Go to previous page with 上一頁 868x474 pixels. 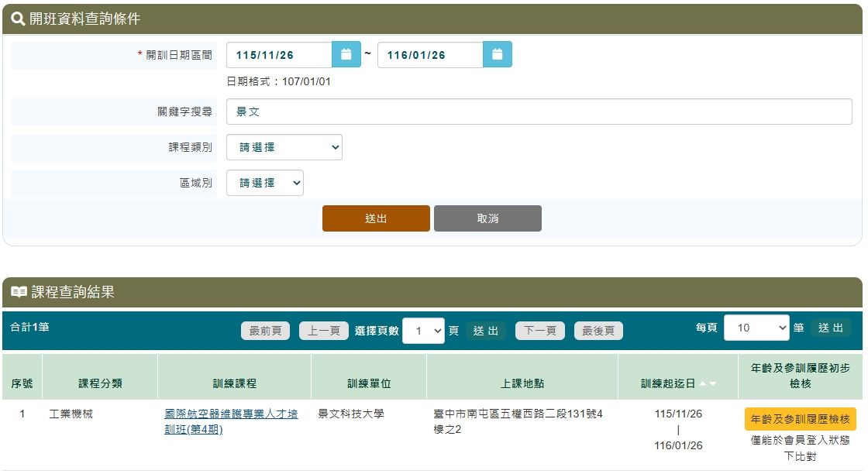pos(324,331)
